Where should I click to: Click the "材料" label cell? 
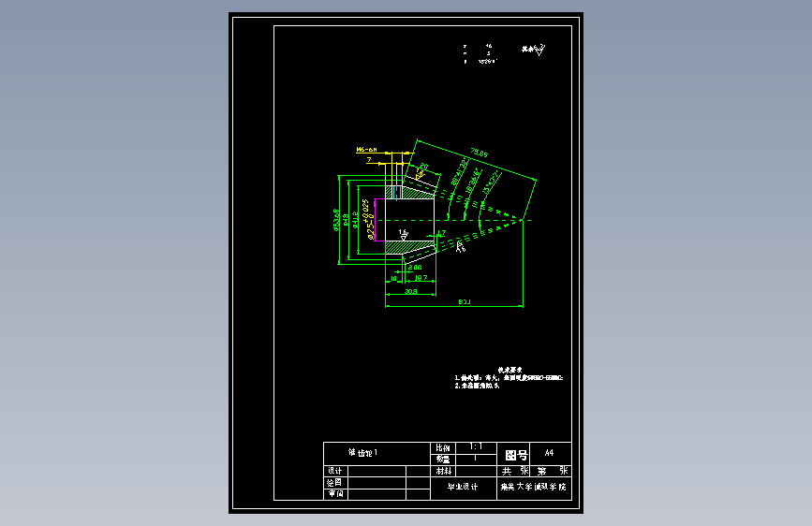pyautogui.click(x=443, y=471)
